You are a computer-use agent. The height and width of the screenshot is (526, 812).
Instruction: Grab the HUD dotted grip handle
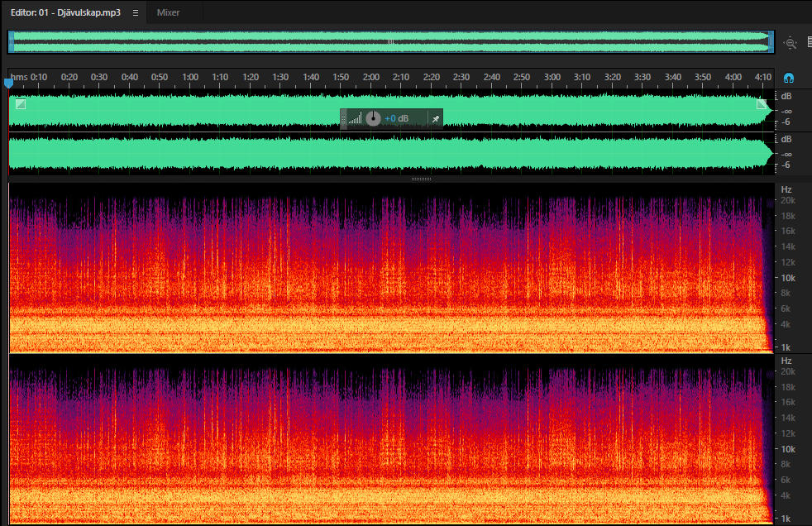click(343, 119)
